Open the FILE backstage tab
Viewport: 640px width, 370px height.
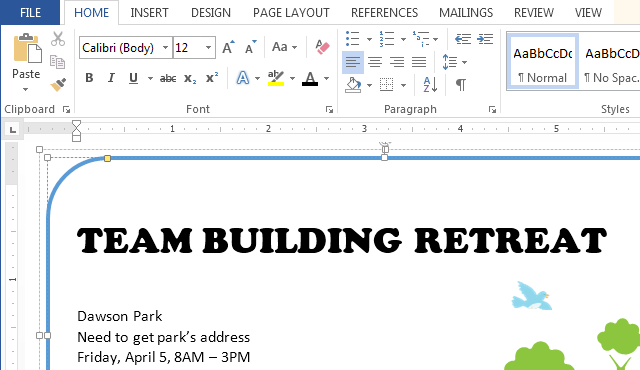(x=30, y=13)
